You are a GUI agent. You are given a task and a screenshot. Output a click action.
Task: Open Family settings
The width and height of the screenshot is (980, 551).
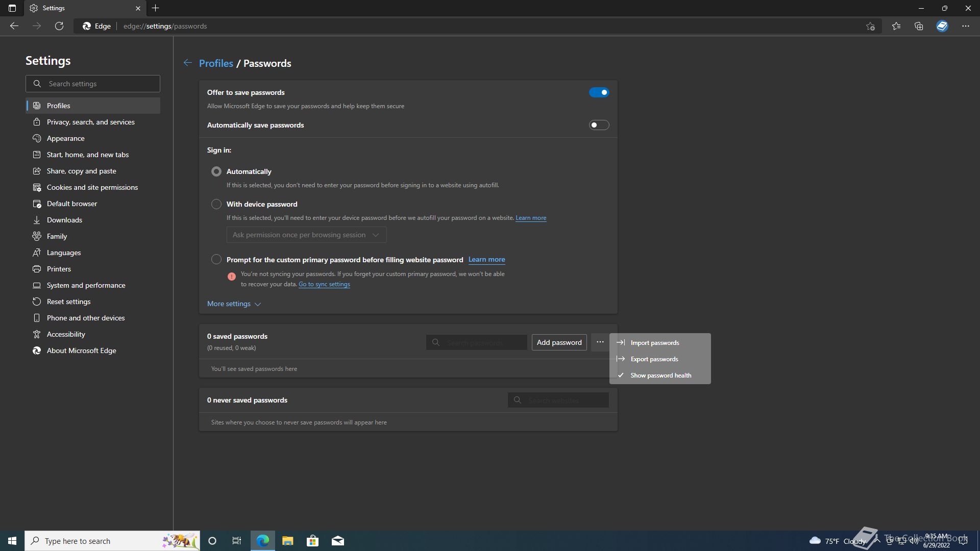click(93, 236)
